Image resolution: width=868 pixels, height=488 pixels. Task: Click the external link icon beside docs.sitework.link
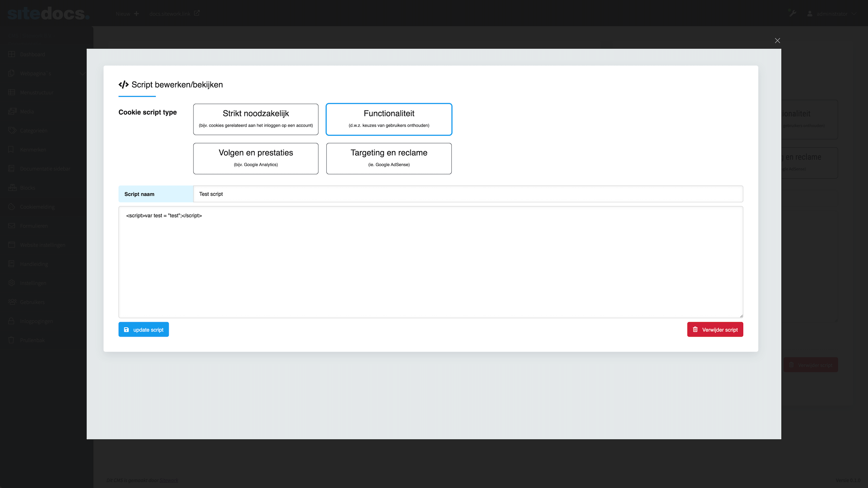point(197,13)
